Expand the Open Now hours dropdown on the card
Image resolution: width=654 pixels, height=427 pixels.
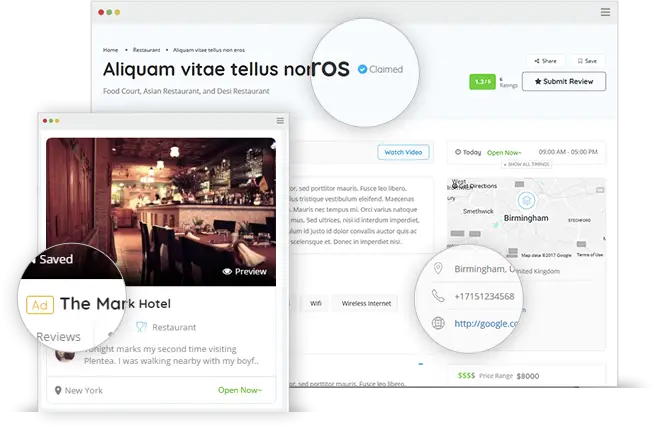240,390
